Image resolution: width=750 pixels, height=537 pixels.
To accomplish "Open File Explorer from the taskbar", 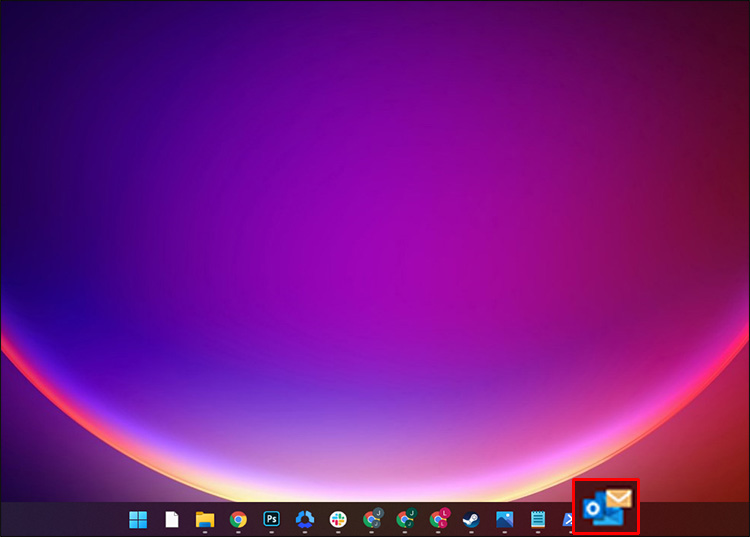I will click(205, 519).
